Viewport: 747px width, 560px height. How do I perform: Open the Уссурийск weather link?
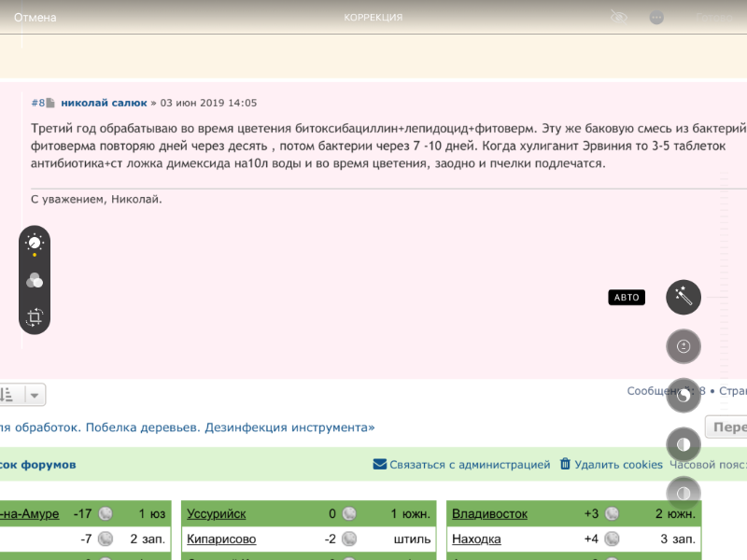pos(217,514)
